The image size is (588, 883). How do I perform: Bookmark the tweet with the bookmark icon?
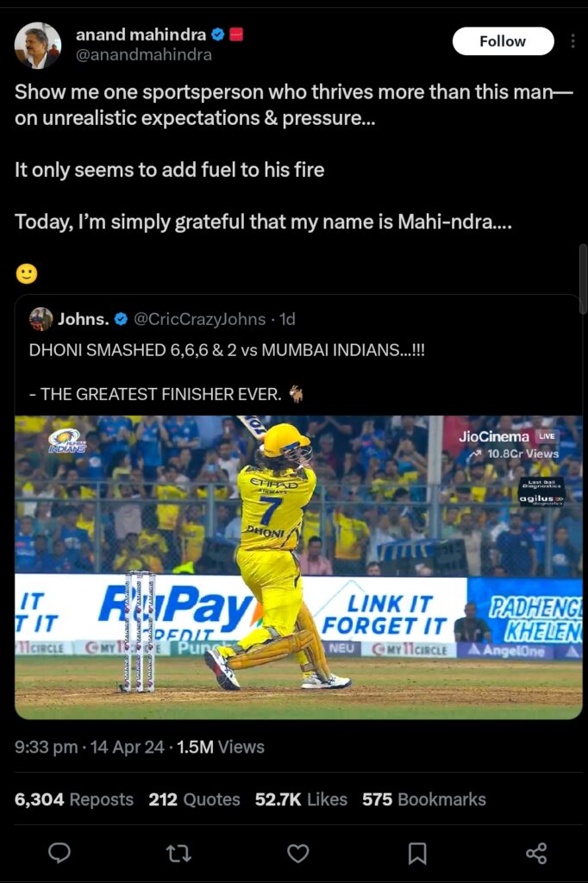pos(417,853)
